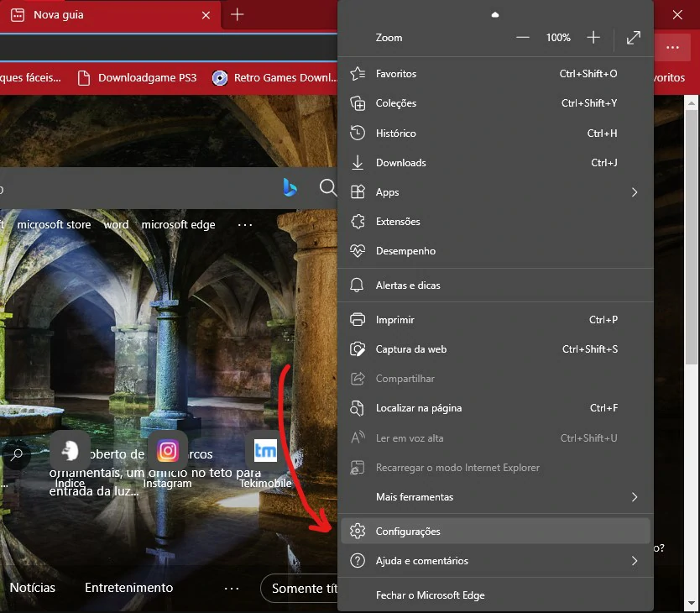Select Coleções menu entry
The width and height of the screenshot is (700, 613).
point(495,103)
